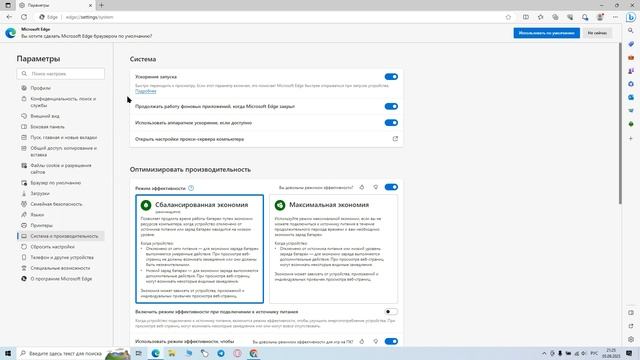Click the settings search field

pyautogui.click(x=61, y=74)
